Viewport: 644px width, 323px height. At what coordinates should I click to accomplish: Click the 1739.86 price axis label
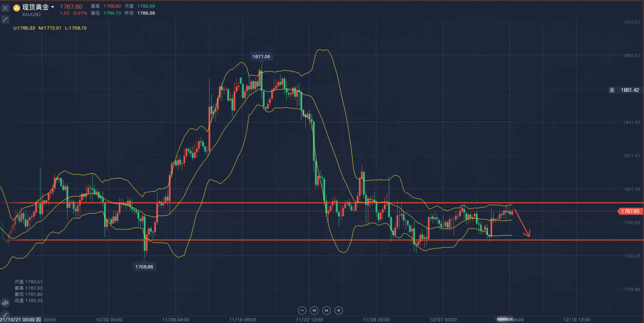(632, 289)
